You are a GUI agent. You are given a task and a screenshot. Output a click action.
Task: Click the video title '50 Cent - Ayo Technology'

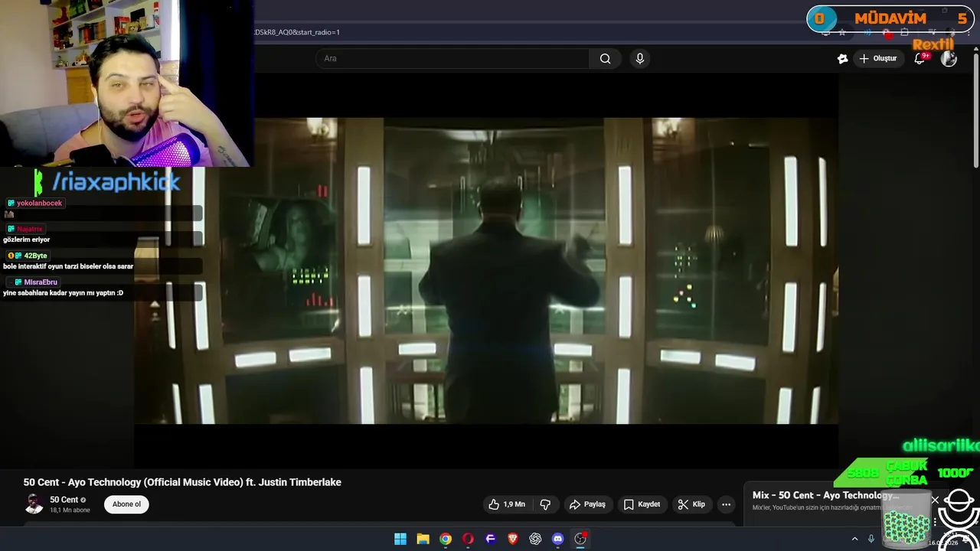pos(182,482)
